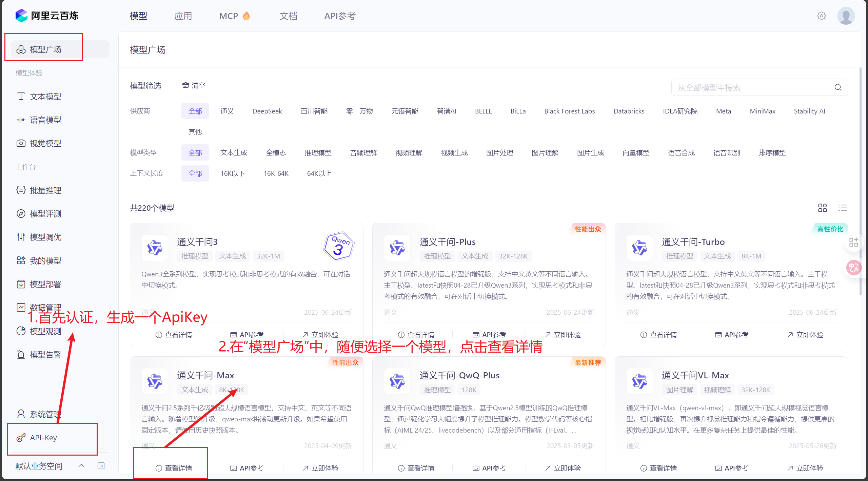Filter supplier by Black Forest Labs
The height and width of the screenshot is (481, 868).
(569, 111)
